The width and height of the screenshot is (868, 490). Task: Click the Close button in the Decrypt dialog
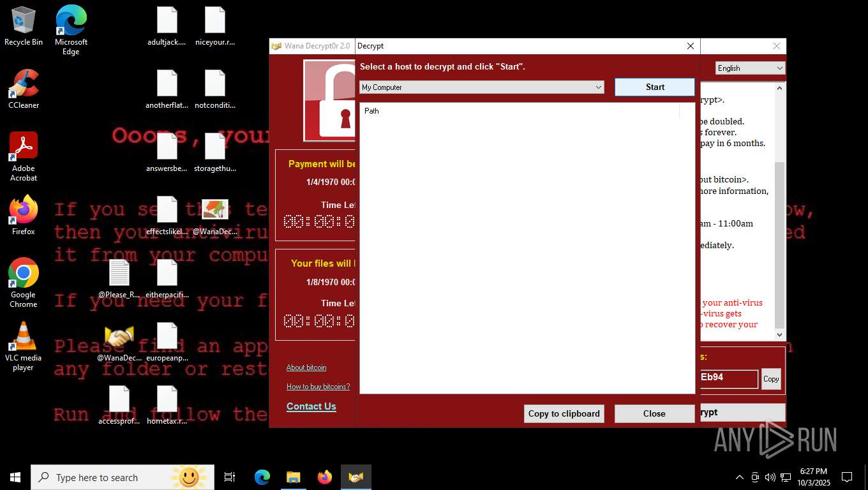pos(654,413)
